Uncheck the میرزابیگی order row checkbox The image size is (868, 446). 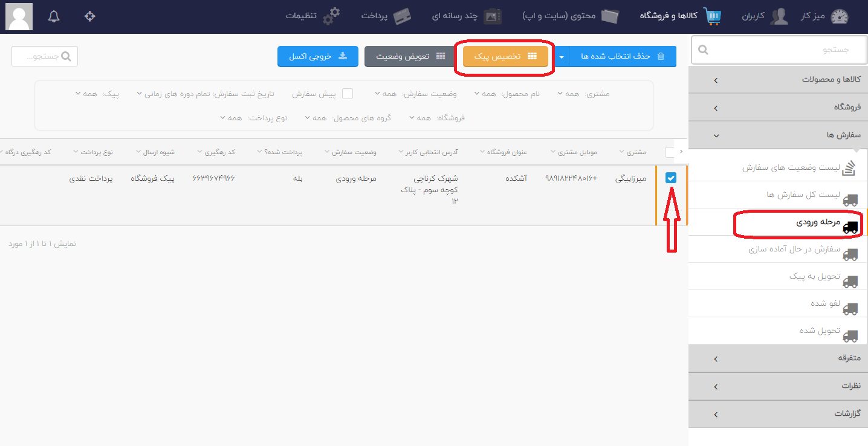[670, 178]
